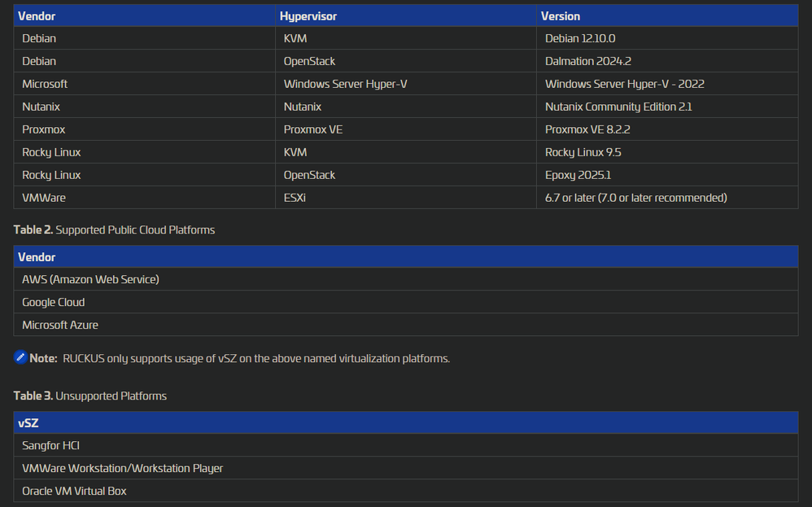Click the bold 'Note:' label
This screenshot has height=507, width=812.
[43, 358]
